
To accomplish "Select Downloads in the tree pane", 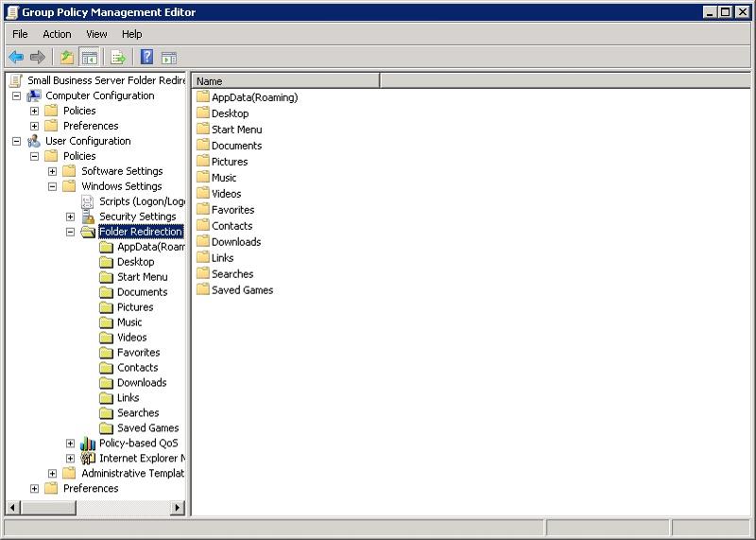I will click(x=142, y=383).
